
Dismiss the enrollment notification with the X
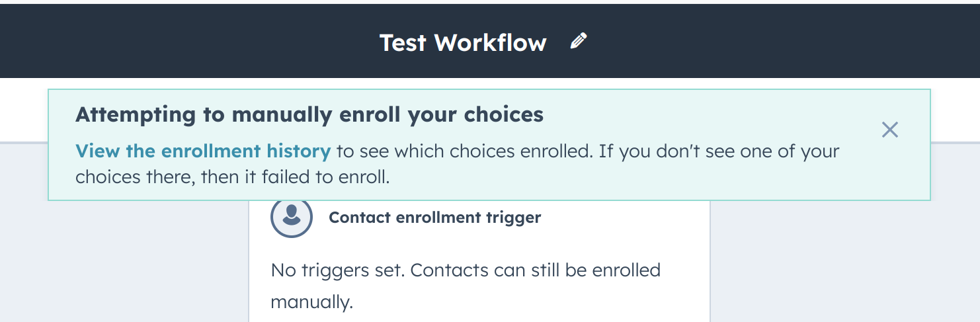890,130
